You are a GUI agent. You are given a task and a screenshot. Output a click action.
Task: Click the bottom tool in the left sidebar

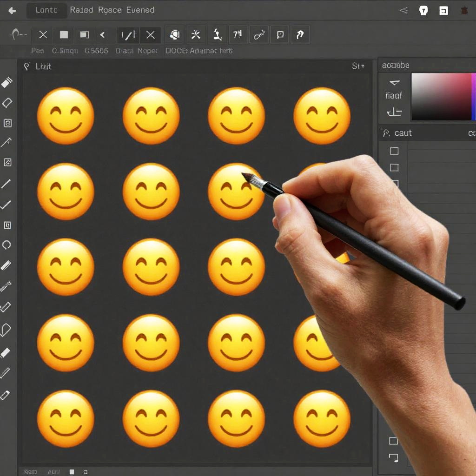6,395
